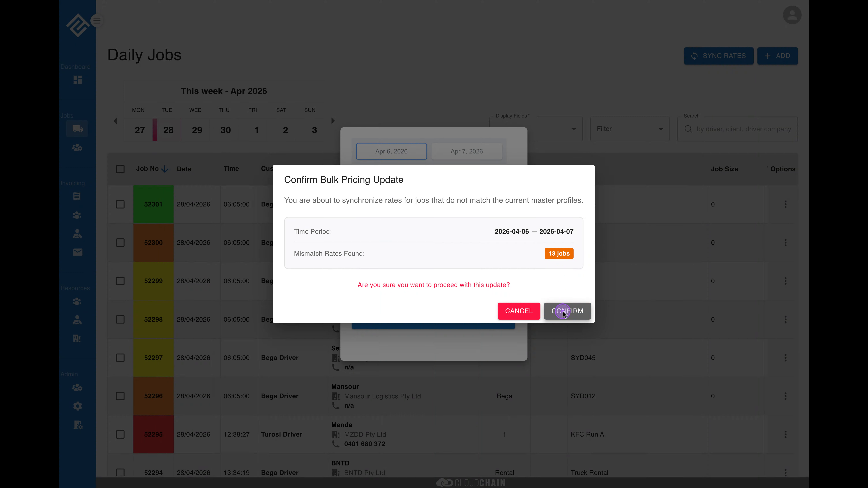The image size is (868, 488).
Task: Open options menu for job 52301
Action: coord(785,204)
